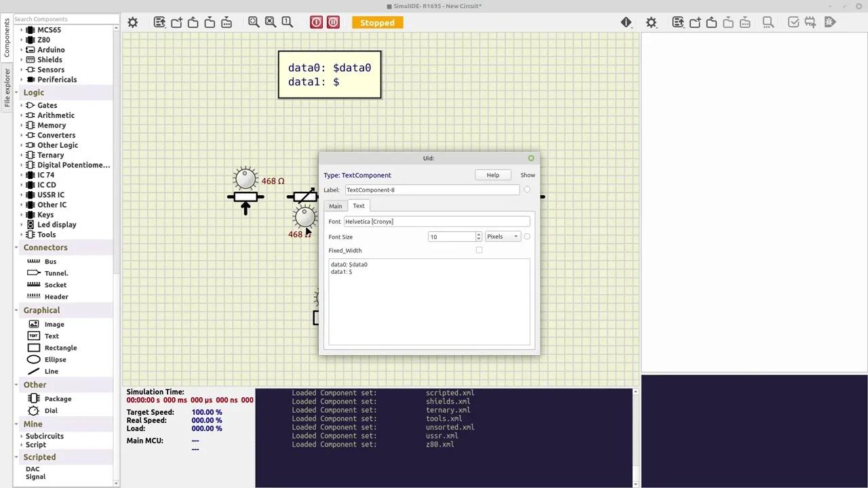Click the potentiometer knob on canvas
The width and height of the screenshot is (868, 488).
(x=245, y=178)
